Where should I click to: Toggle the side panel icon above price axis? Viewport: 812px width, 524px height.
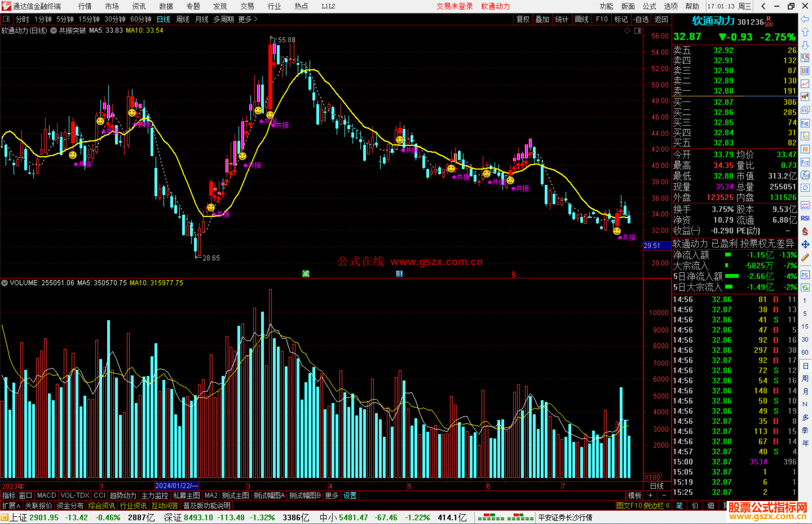click(638, 31)
